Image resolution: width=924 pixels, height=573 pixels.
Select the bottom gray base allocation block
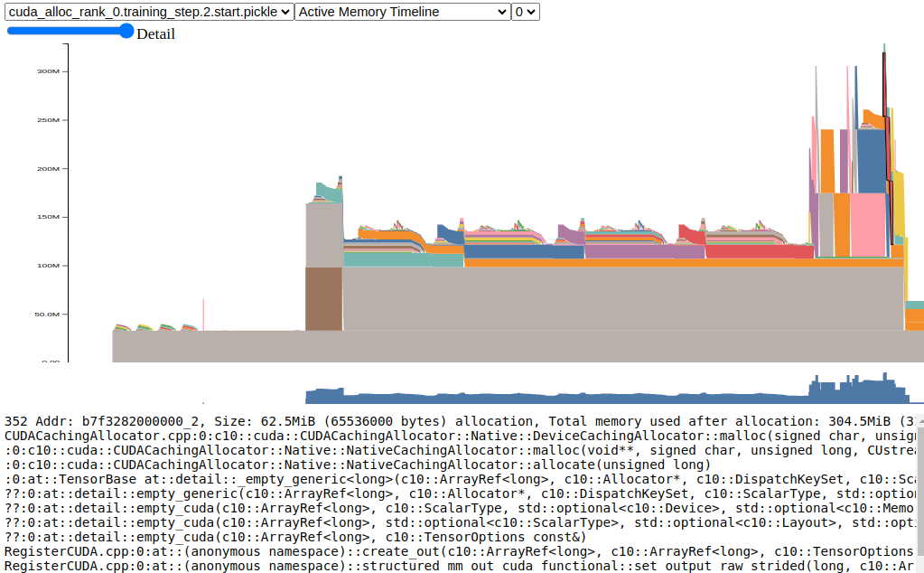coord(208,346)
